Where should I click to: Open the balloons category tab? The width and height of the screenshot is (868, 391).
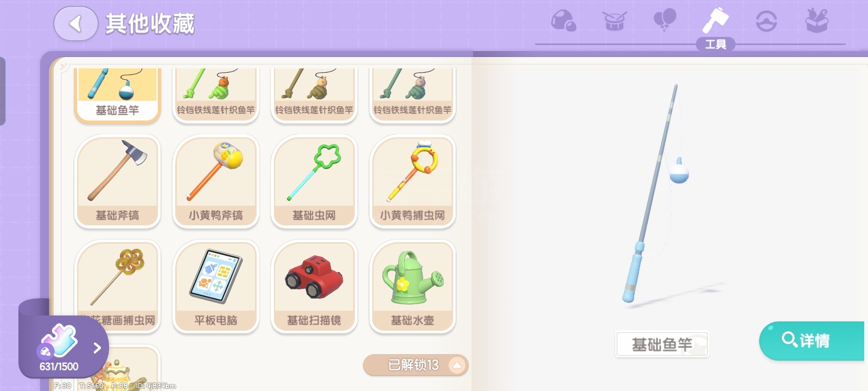[x=665, y=21]
